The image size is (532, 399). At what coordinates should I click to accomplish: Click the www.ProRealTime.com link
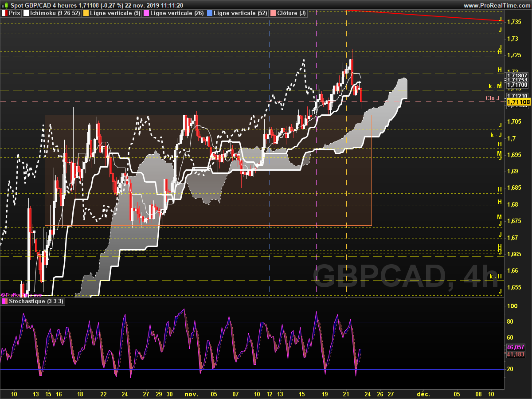[x=496, y=5]
